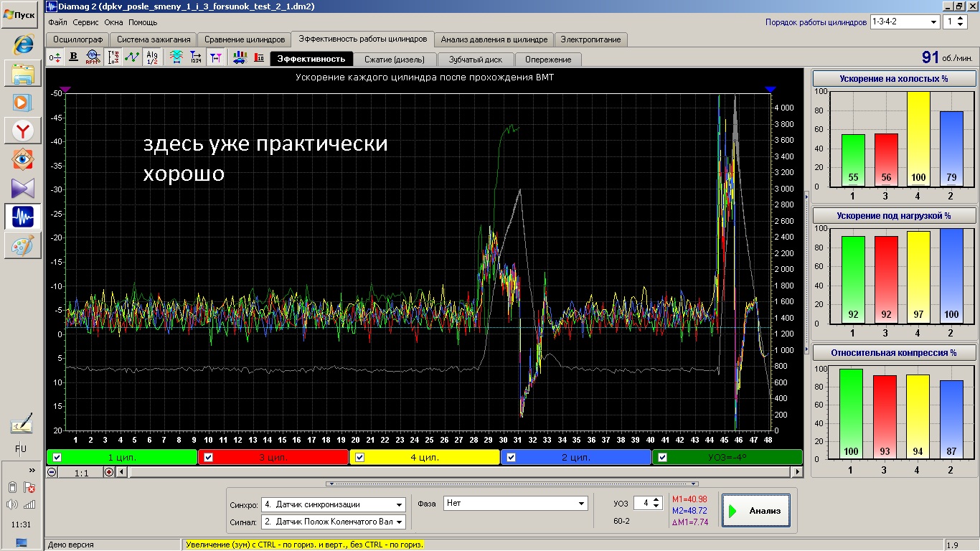
Task: Select the Сжатие (дизель) sub-tab
Action: [395, 60]
